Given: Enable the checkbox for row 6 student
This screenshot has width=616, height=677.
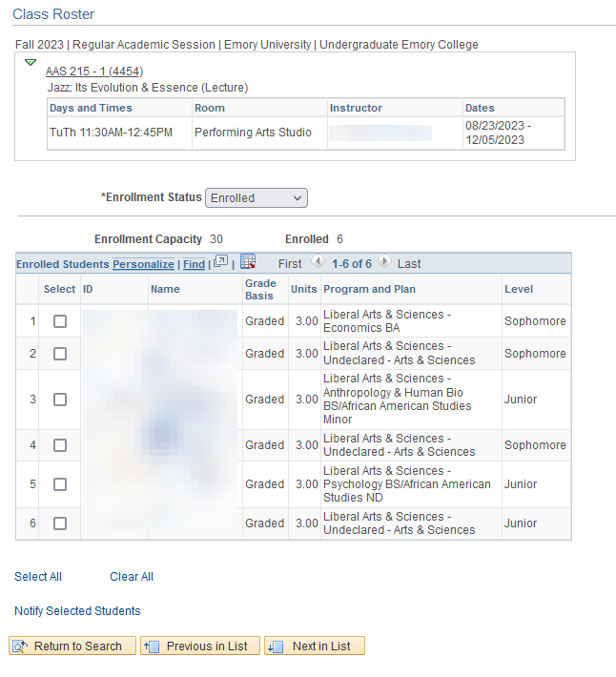Looking at the screenshot, I should 60,523.
